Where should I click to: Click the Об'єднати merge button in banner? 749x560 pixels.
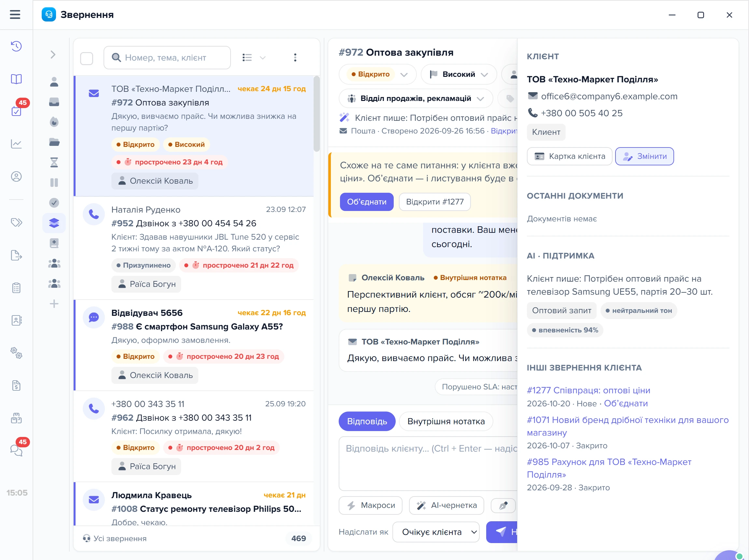coord(367,202)
